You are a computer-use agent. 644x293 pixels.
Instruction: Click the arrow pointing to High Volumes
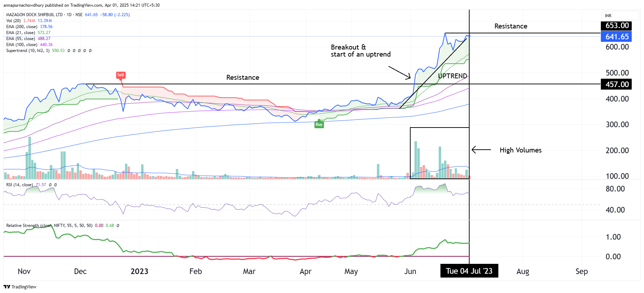pyautogui.click(x=481, y=150)
